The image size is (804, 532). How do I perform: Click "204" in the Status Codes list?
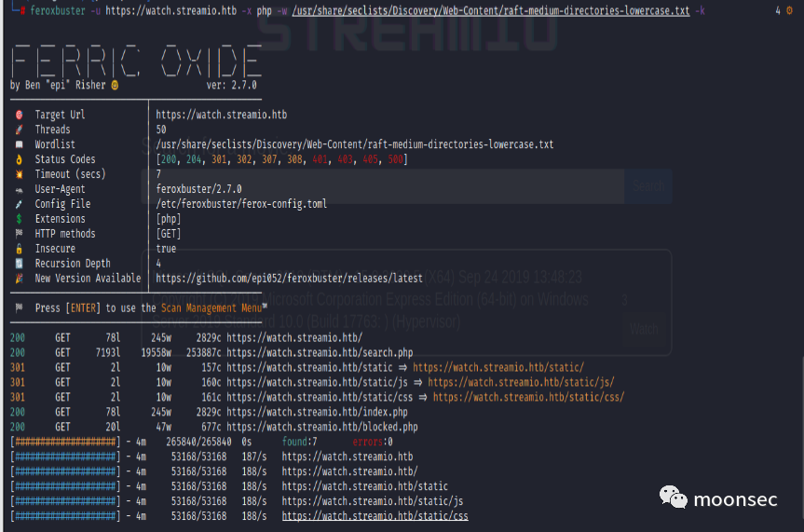[x=194, y=159]
